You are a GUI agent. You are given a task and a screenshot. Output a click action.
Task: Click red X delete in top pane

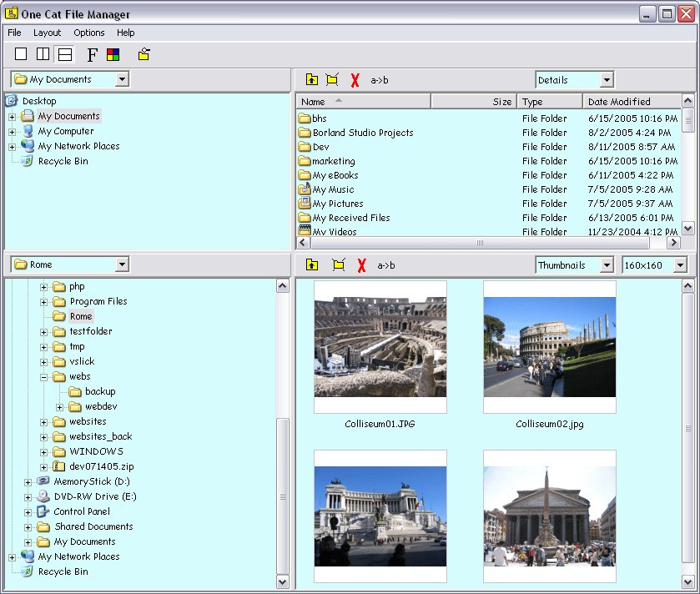355,80
